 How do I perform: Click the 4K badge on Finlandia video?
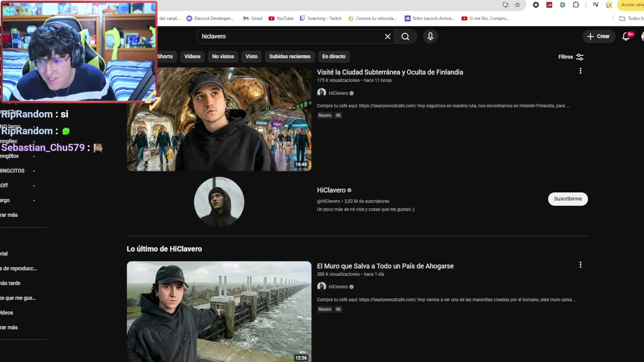click(x=338, y=115)
